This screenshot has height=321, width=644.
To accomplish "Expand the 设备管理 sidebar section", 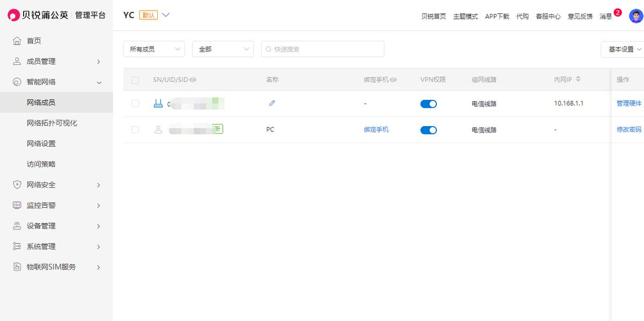I will [40, 225].
